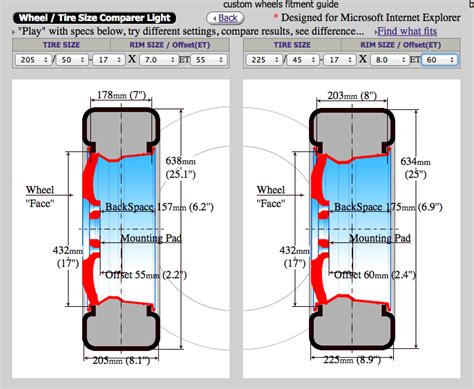474x389 pixels.
Task: Click right TIRE SIZE column header
Action: coord(292,45)
